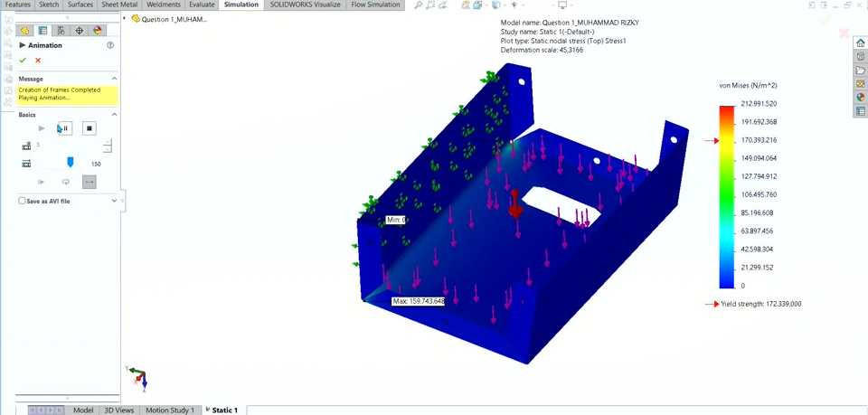Click the Max: 159.743.648 stress callout

tap(418, 302)
